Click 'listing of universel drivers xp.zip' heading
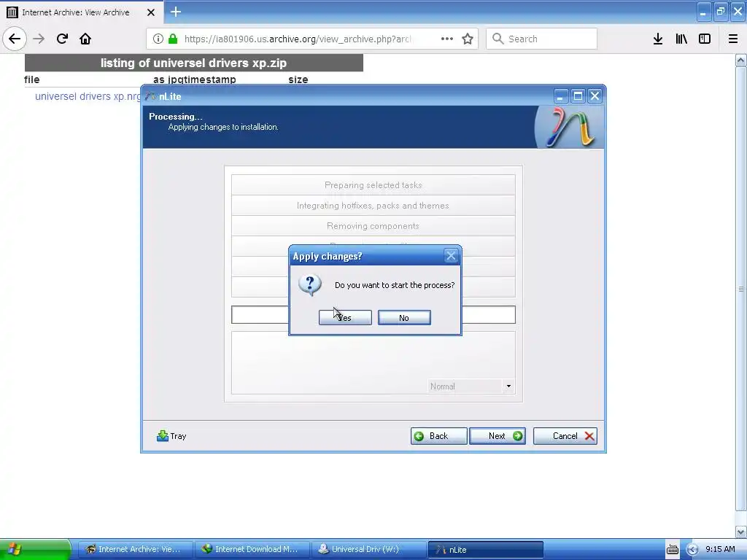Viewport: 747px width, 560px height. [x=193, y=63]
